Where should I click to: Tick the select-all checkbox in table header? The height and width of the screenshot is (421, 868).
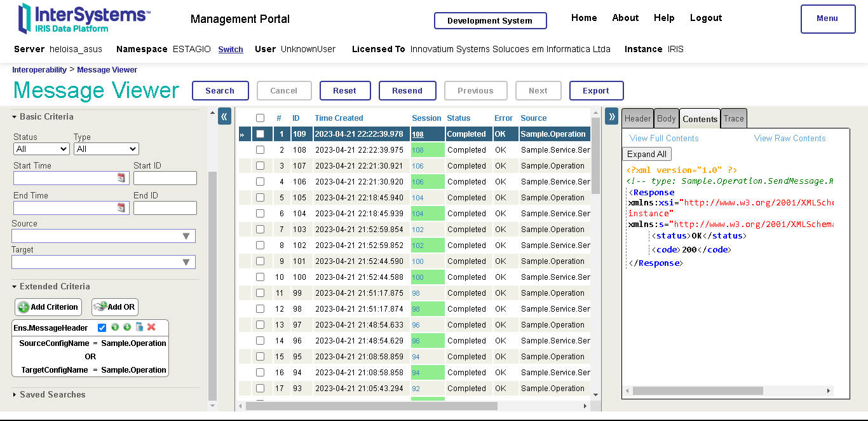[260, 118]
